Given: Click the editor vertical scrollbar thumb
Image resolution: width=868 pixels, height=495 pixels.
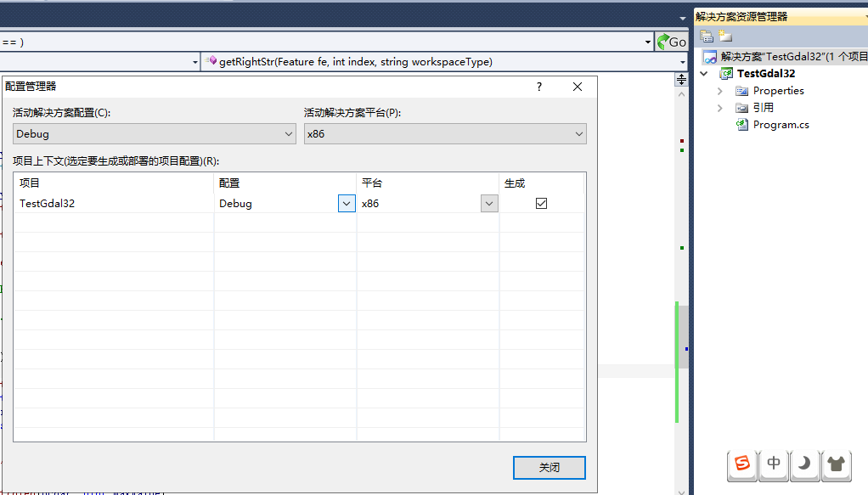Looking at the screenshot, I should (684, 336).
